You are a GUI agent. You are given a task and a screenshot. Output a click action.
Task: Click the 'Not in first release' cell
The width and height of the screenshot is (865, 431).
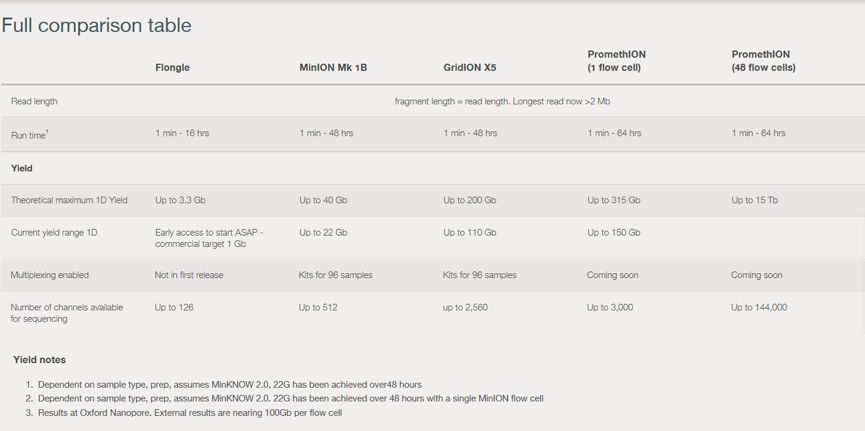(x=189, y=275)
